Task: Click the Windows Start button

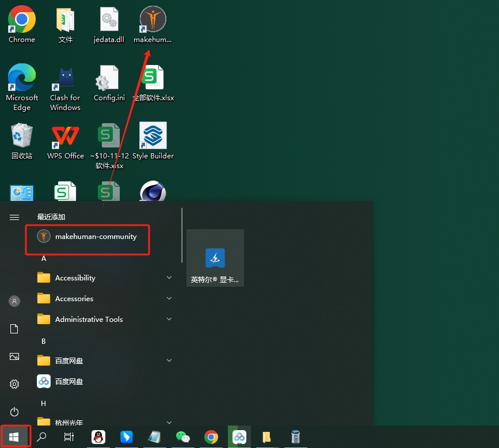Action: pyautogui.click(x=14, y=437)
